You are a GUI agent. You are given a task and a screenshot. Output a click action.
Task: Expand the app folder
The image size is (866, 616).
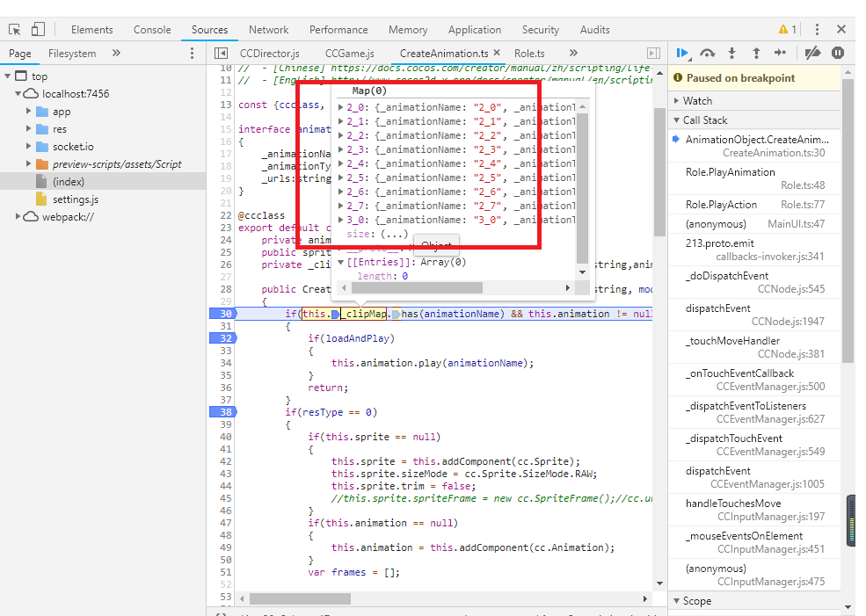(x=29, y=111)
